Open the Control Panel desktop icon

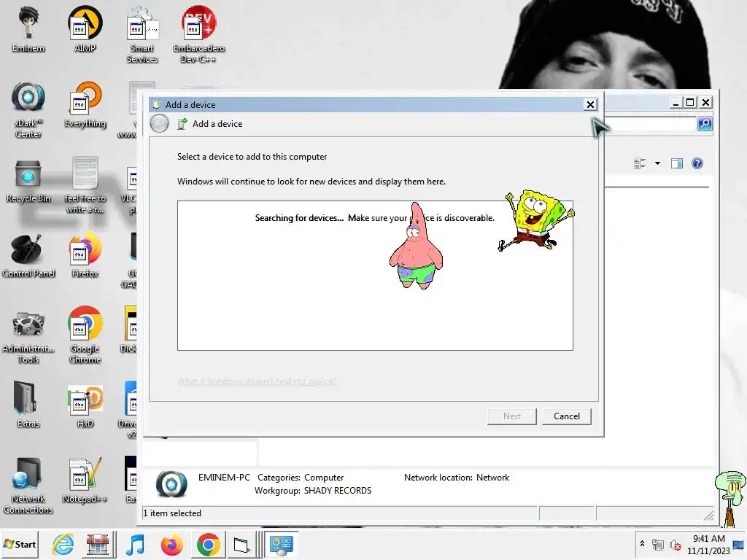[28, 256]
